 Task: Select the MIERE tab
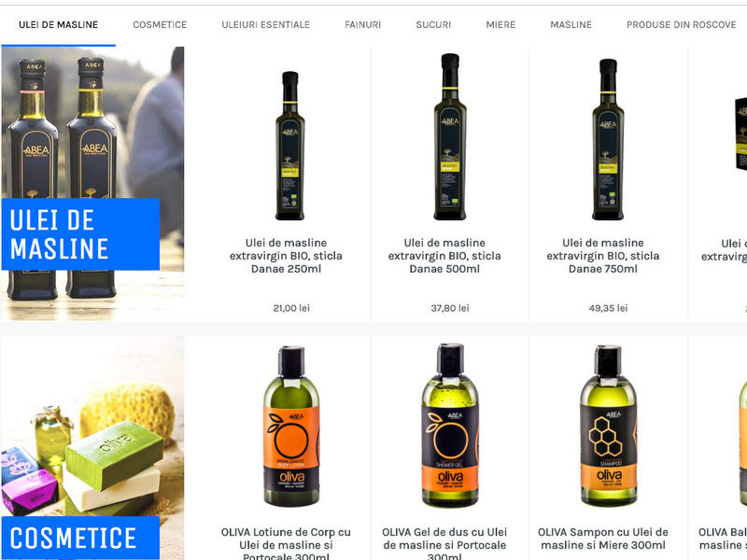tap(500, 25)
